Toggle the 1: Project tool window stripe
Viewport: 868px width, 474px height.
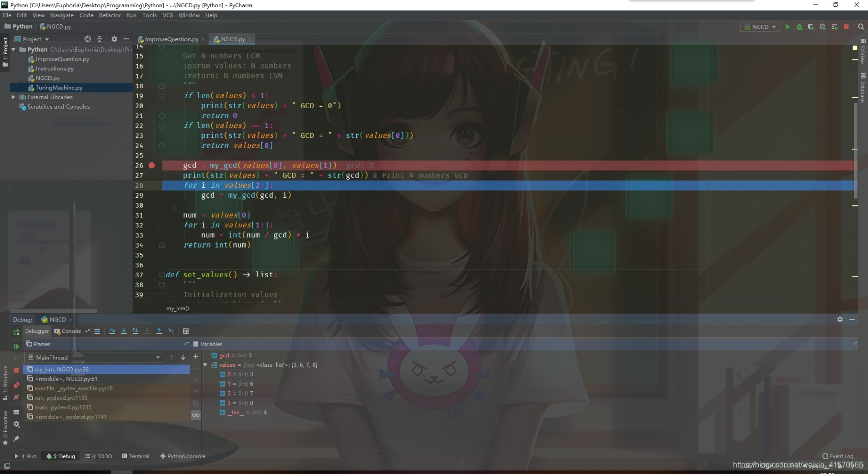coord(5,52)
